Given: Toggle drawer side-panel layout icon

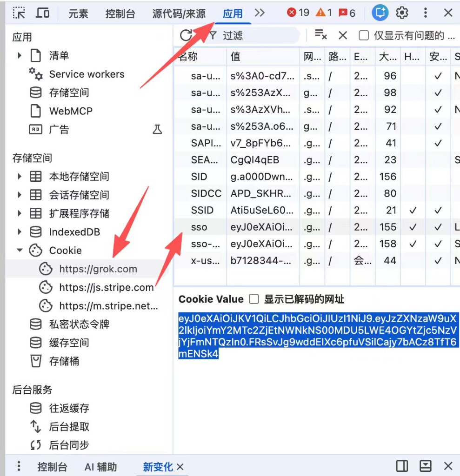Looking at the screenshot, I should pos(402,466).
